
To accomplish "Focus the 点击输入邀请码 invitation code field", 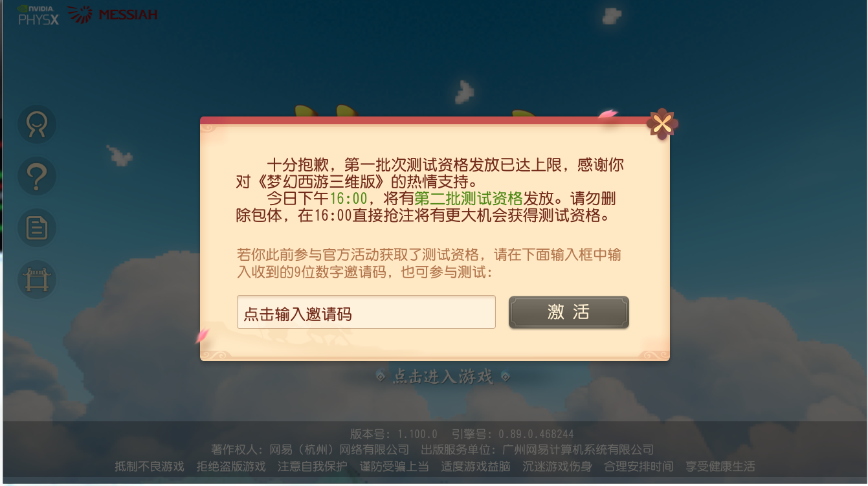I will (366, 313).
